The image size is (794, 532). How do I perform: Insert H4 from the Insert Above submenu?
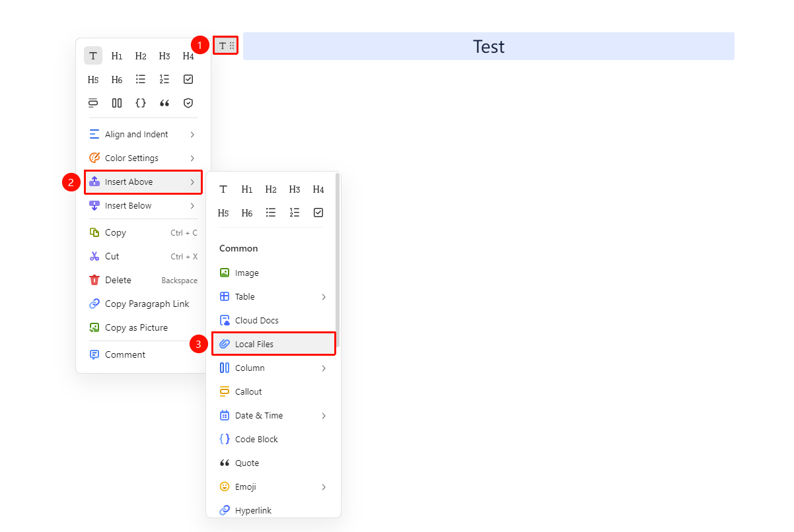click(318, 189)
